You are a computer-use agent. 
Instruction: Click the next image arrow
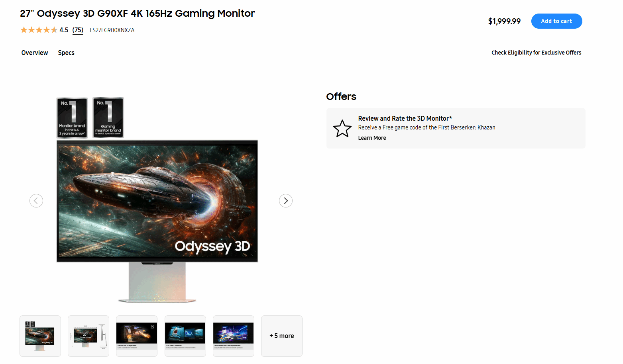click(286, 201)
